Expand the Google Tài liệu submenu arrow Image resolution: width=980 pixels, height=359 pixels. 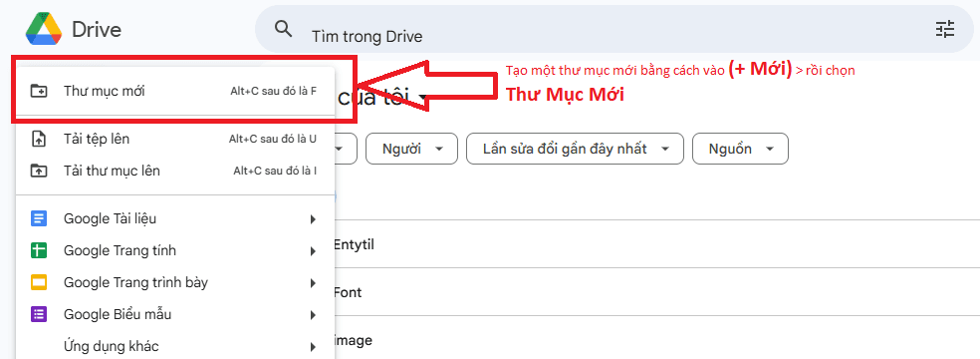pos(313,219)
